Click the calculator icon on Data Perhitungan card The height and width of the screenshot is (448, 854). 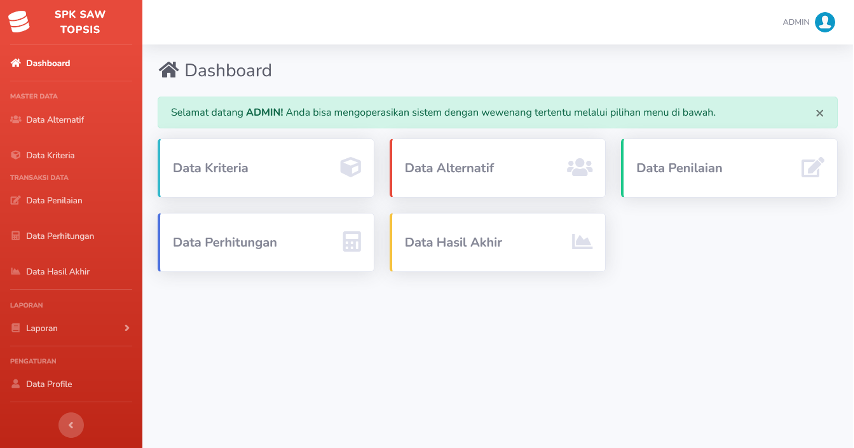click(352, 242)
